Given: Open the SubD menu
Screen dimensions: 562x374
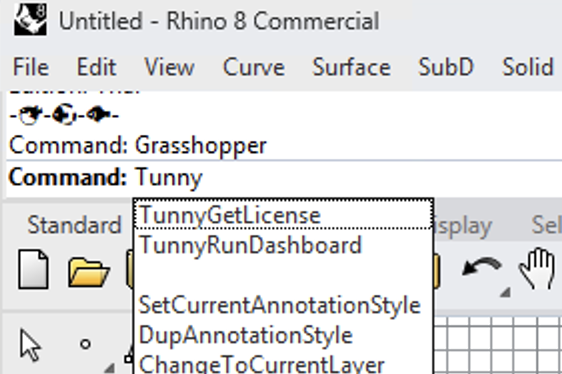Looking at the screenshot, I should click(446, 67).
